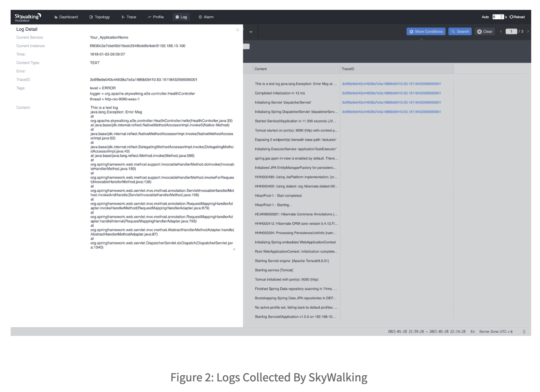540x392 pixels.
Task: Open the Trace tab
Action: [129, 17]
